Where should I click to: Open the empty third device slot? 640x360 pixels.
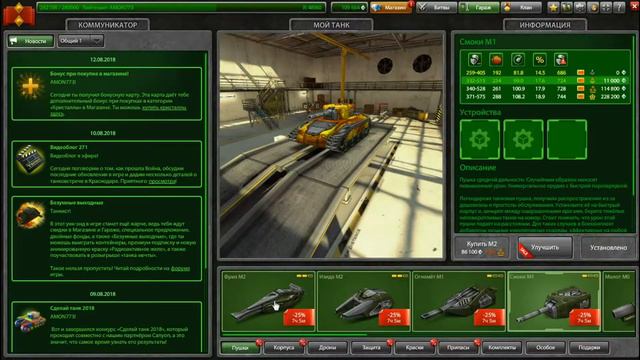567,140
